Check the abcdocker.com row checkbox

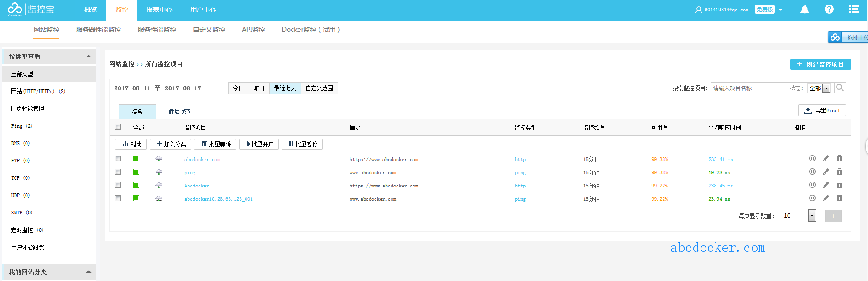click(x=118, y=159)
